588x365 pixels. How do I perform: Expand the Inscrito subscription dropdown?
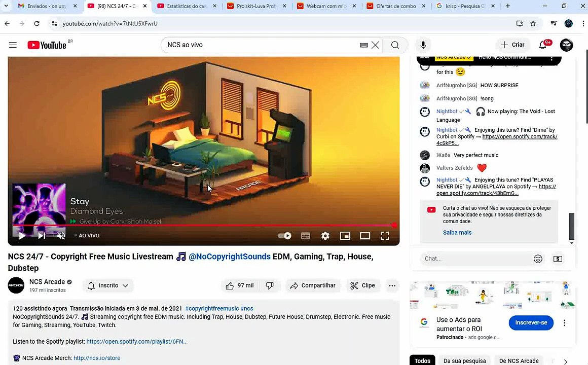[108, 285]
